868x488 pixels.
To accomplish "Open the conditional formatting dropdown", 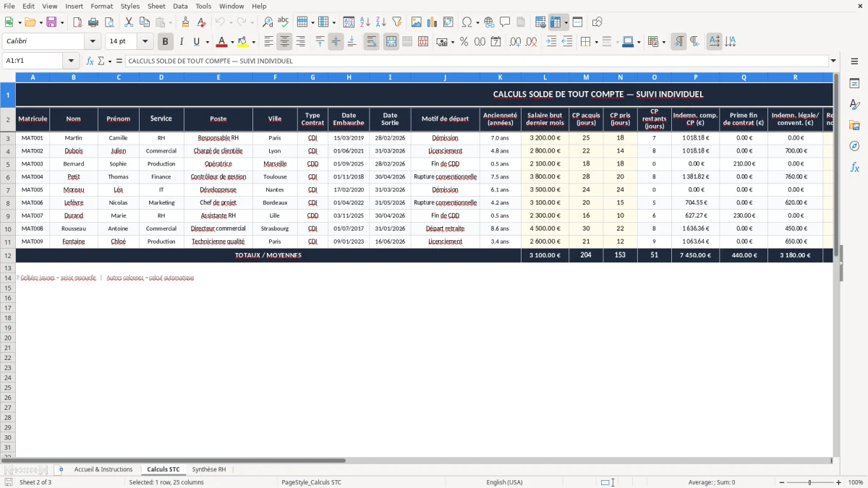I will [x=663, y=42].
